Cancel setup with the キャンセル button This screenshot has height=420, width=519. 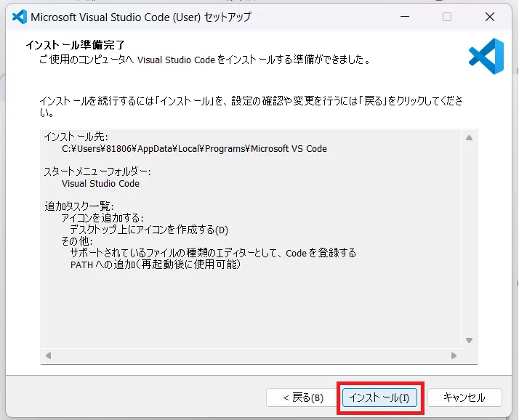464,397
